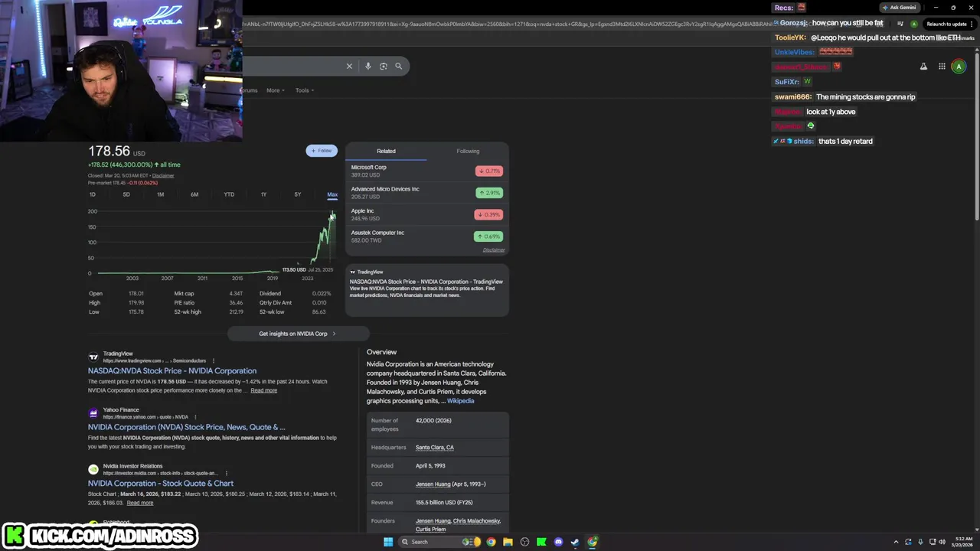Open the More search filters dropdown

pos(275,90)
